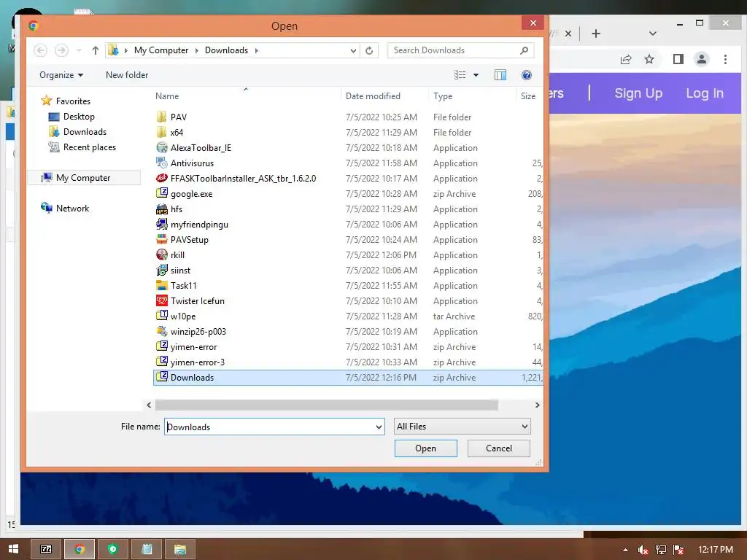Open the dialog help icon
747x560 pixels.
tap(527, 75)
